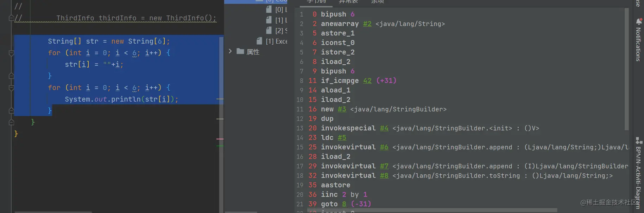Follow link #7 StringBuilder.append (I)
The width and height of the screenshot is (644, 213).
384,166
